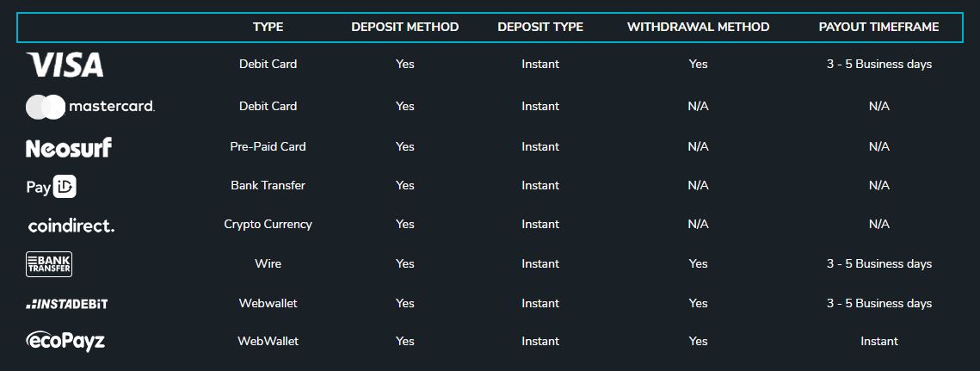Click deposit method Yes in Bank Transfer row
Viewport: 980px width, 371px height.
(405, 263)
